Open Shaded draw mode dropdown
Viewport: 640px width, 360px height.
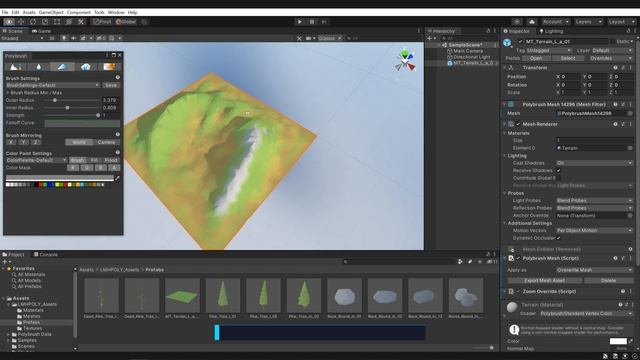(22, 38)
